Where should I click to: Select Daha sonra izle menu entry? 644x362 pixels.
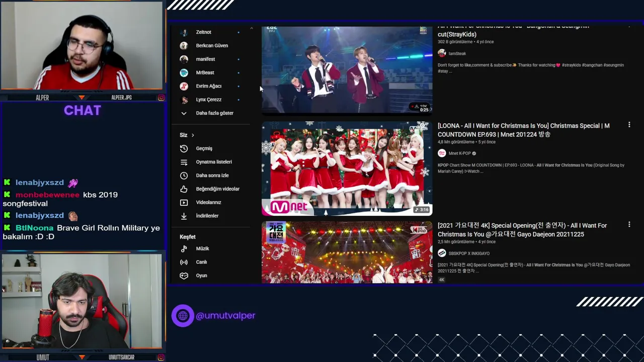(x=210, y=175)
